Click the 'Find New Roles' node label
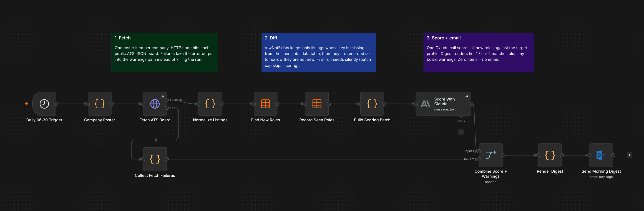 pyautogui.click(x=265, y=120)
